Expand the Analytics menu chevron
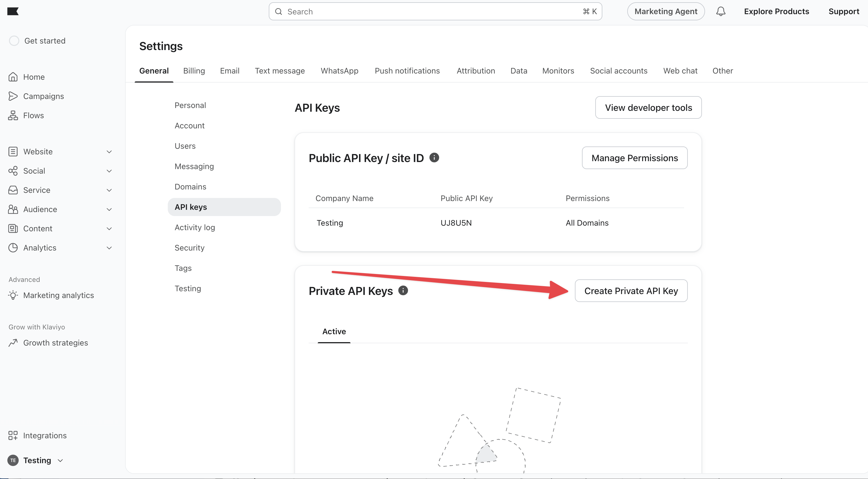This screenshot has height=479, width=868. [109, 248]
